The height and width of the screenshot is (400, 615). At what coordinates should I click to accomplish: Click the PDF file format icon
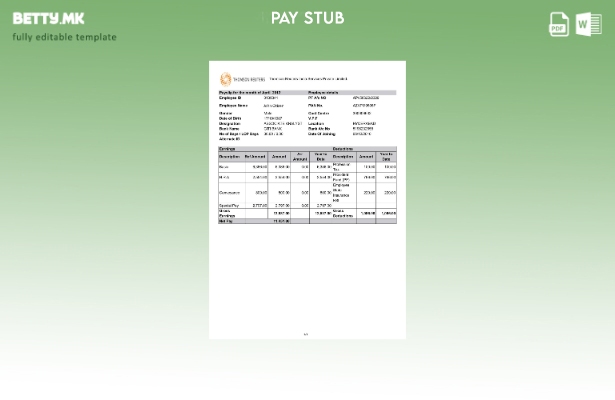click(559, 24)
